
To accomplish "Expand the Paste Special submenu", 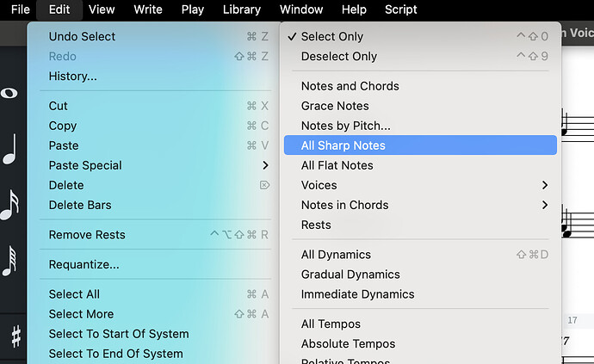I will pyautogui.click(x=265, y=165).
